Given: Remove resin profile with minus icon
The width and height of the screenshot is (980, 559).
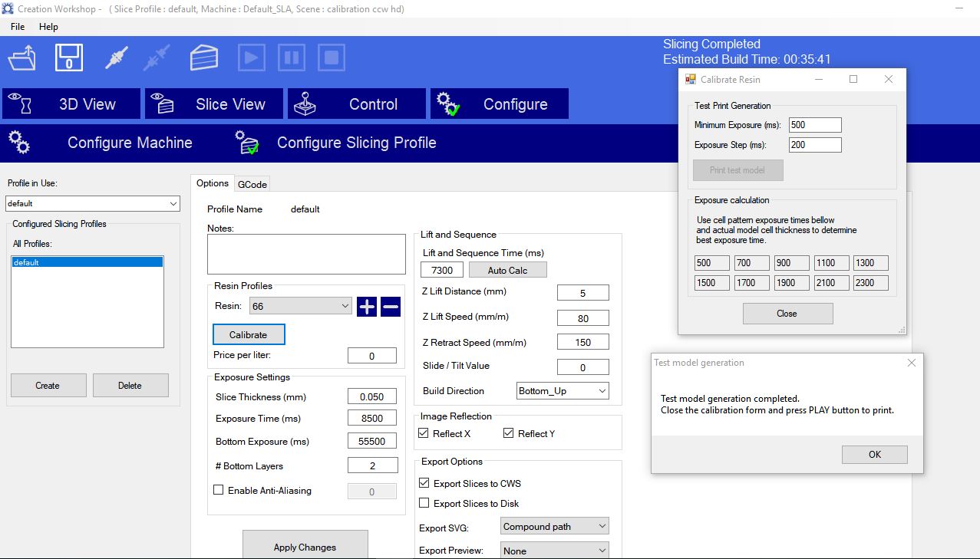Looking at the screenshot, I should 391,307.
